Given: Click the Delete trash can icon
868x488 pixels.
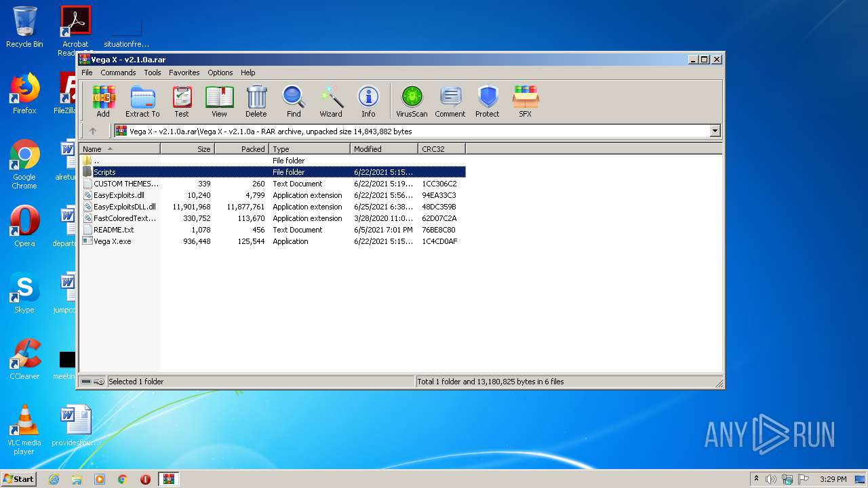Looking at the screenshot, I should pyautogui.click(x=256, y=102).
